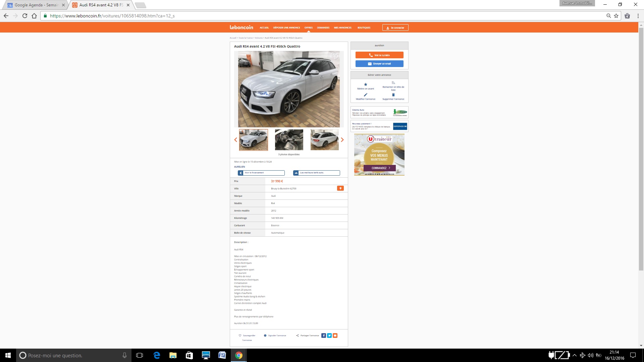Click the next photo arrow on the carousel
The height and width of the screenshot is (362, 644).
342,140
